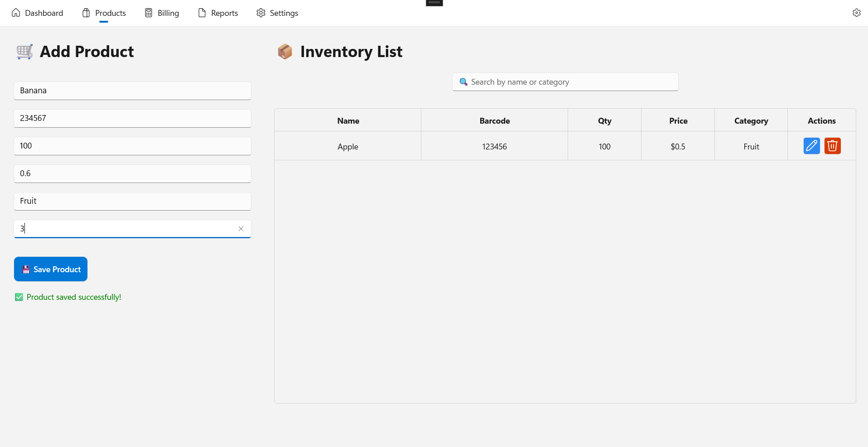Click the product name field containing Banana
The image size is (868, 447).
132,91
